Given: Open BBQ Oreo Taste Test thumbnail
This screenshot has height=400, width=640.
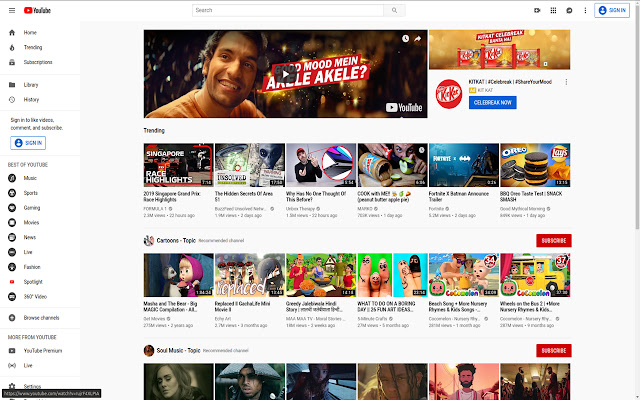Looking at the screenshot, I should [535, 165].
